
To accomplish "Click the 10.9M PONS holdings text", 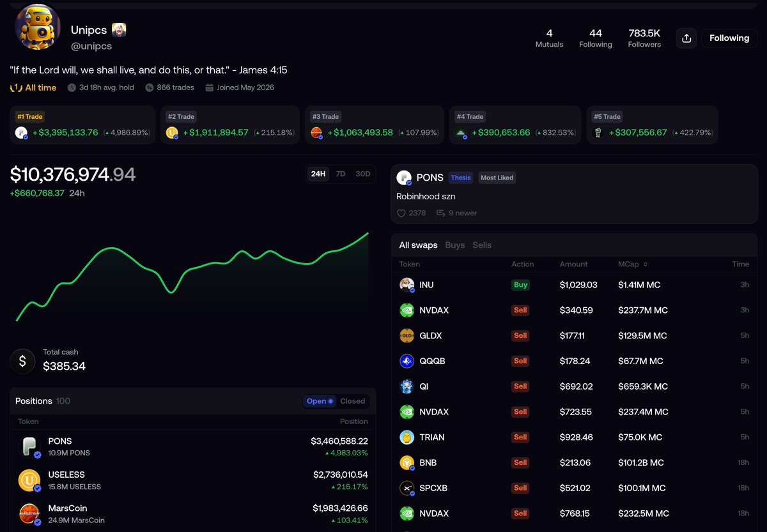I will tap(69, 453).
